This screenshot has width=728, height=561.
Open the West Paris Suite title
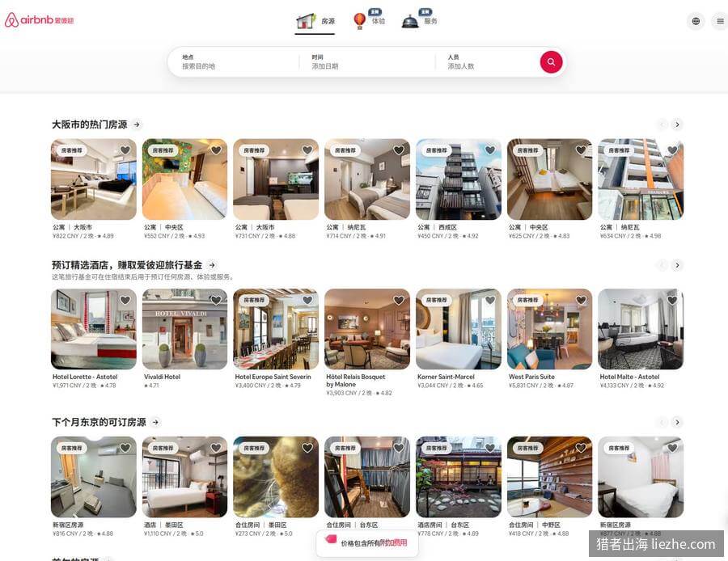[531, 377]
